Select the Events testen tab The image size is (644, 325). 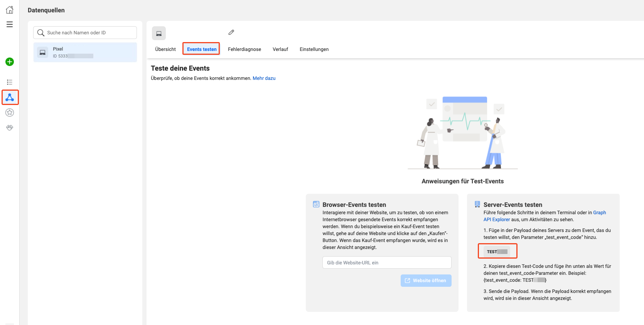pos(202,49)
